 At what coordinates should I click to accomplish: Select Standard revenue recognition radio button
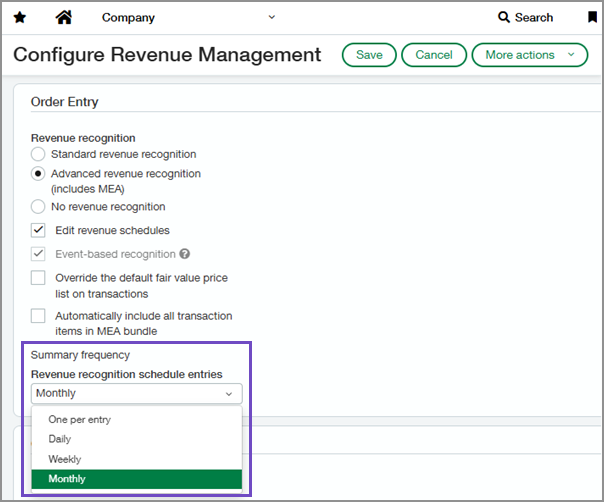38,154
